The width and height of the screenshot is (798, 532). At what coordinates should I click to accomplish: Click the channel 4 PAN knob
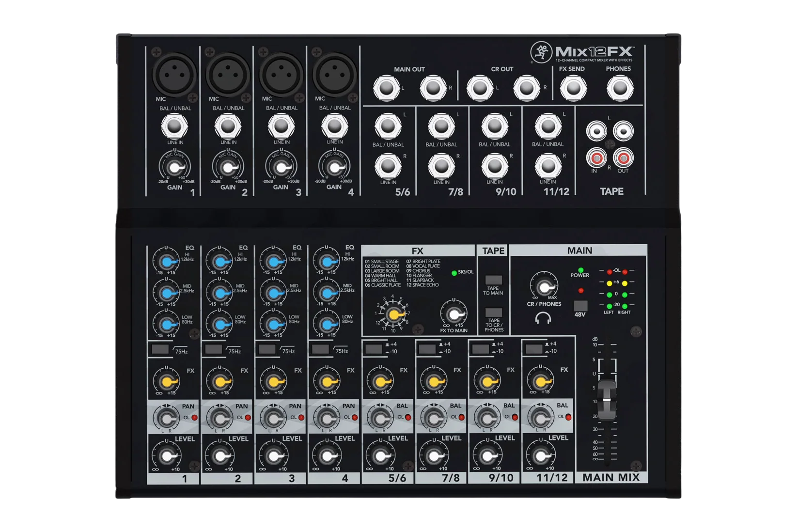coord(326,418)
